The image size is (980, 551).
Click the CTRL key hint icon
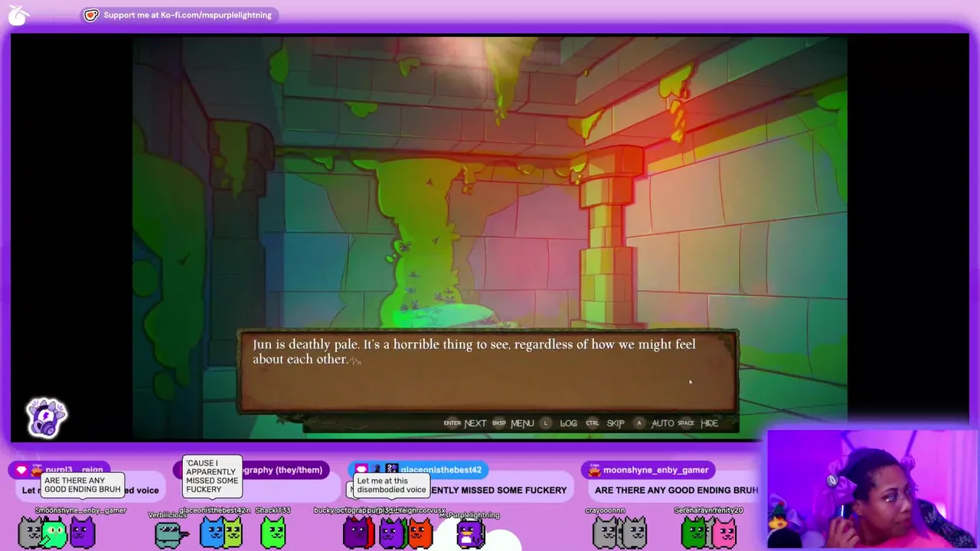click(593, 423)
